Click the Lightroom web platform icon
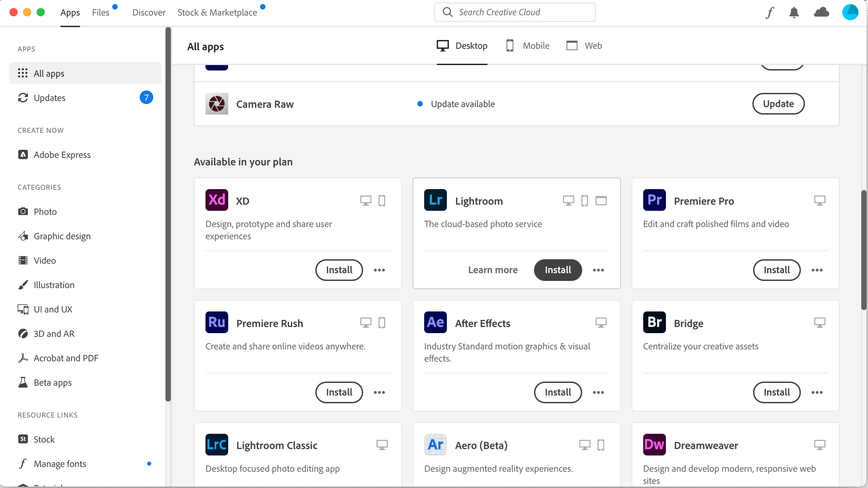This screenshot has width=868, height=488. [x=601, y=201]
